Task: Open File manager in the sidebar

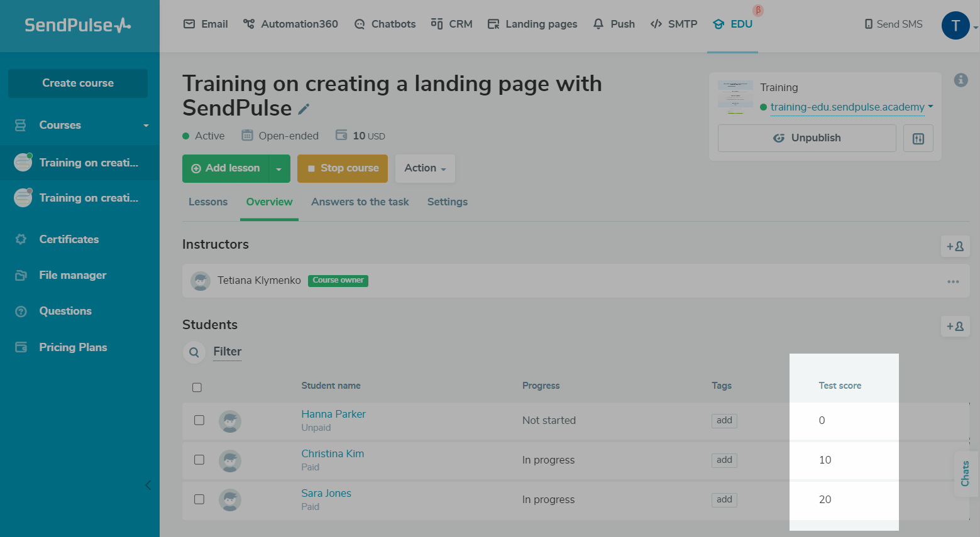Action: (73, 275)
